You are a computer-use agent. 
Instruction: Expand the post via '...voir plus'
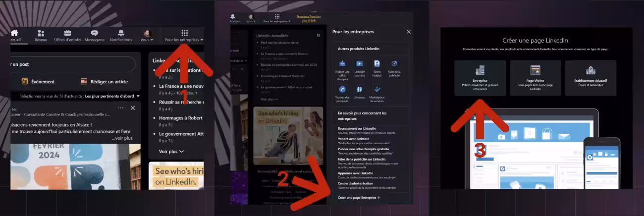tap(122, 138)
